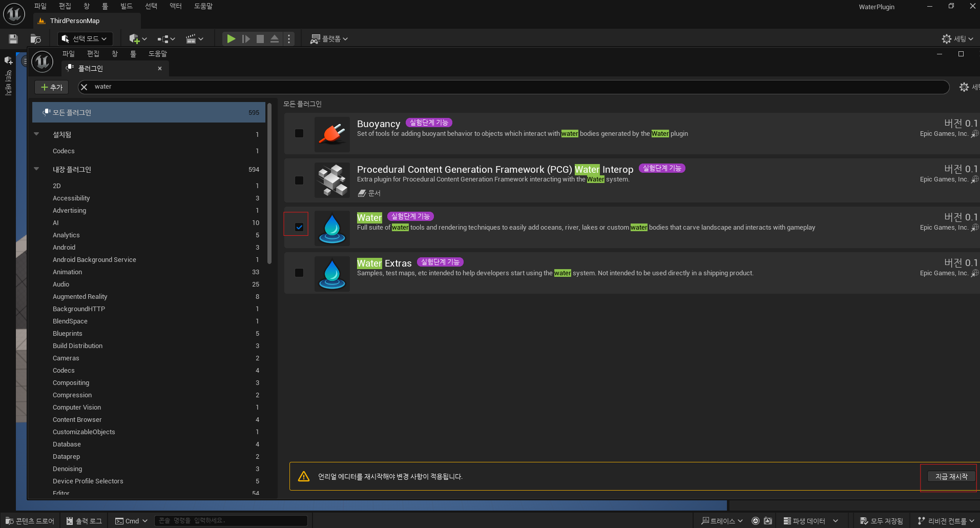The height and width of the screenshot is (528, 980).
Task: Click the add actor icon in left sidebar
Action: pyautogui.click(x=8, y=60)
